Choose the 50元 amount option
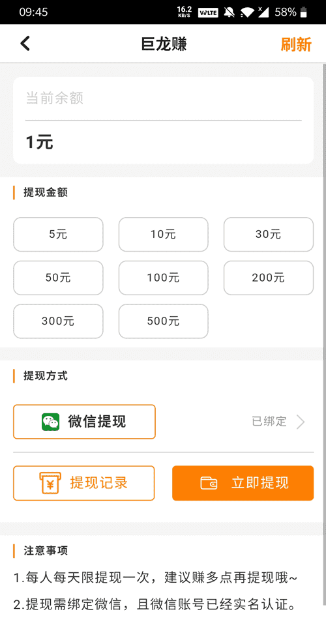Image resolution: width=326 pixels, height=644 pixels. [x=58, y=278]
